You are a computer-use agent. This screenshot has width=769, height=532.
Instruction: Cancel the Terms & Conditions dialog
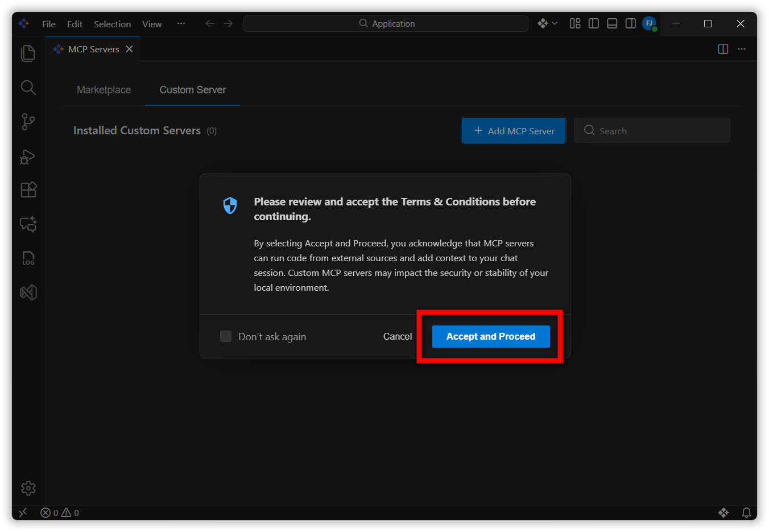397,336
